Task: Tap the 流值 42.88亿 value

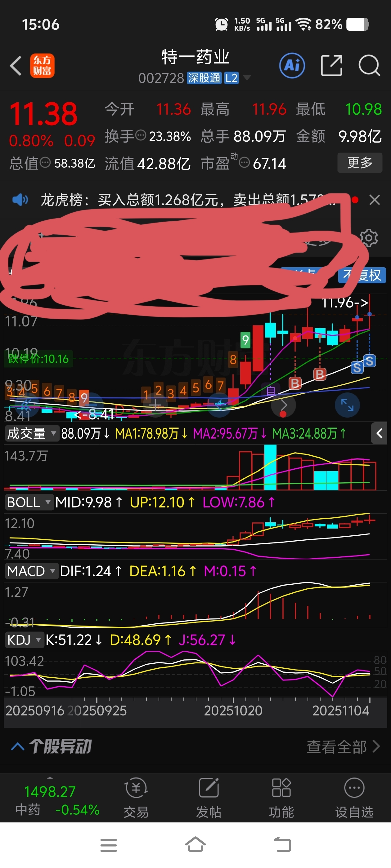Action: tap(164, 164)
